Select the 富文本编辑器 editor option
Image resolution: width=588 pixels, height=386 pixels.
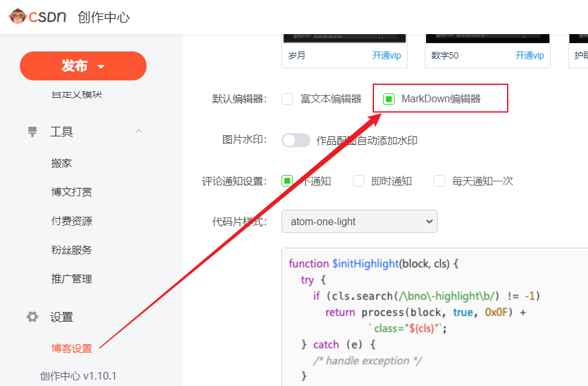coord(287,99)
